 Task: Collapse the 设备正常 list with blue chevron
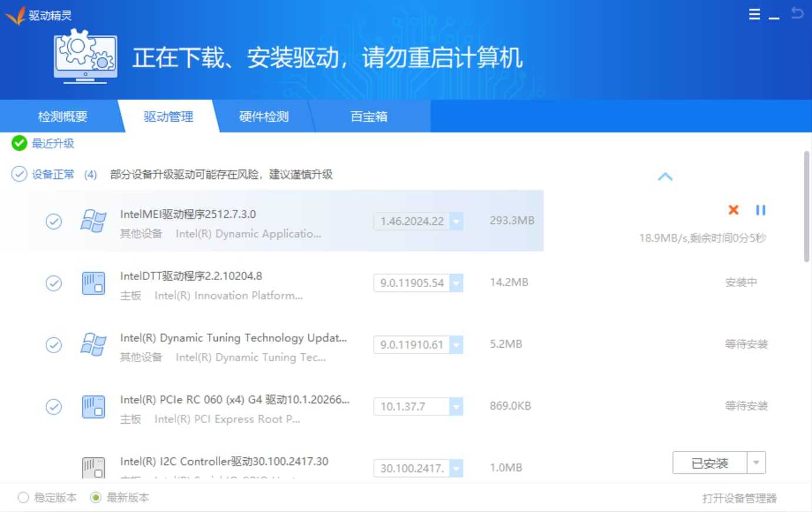665,176
